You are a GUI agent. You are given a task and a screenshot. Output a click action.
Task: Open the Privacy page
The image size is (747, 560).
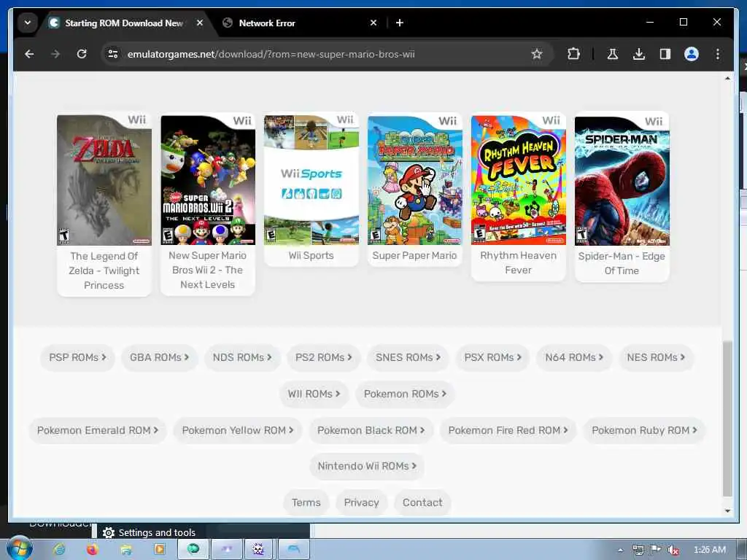click(362, 502)
